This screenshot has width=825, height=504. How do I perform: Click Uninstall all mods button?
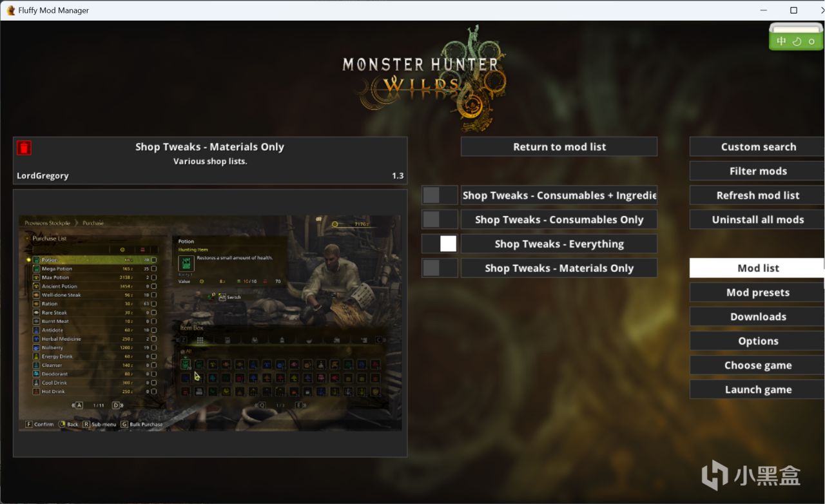(758, 220)
